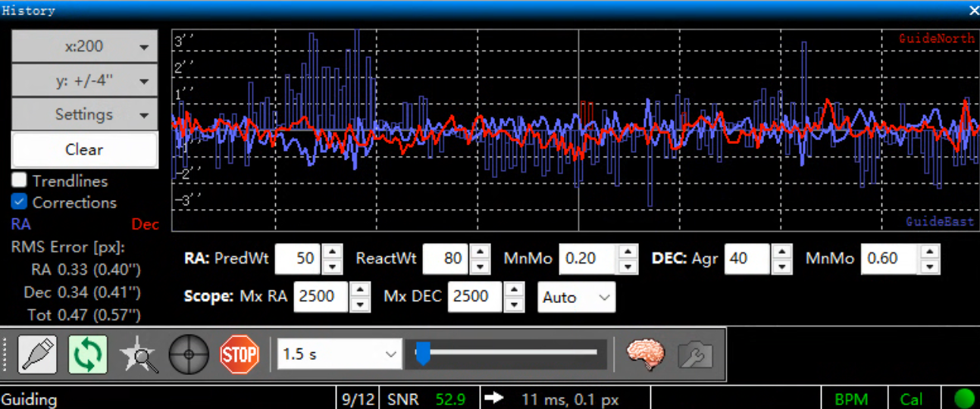Image resolution: width=980 pixels, height=409 pixels.
Task: Click the camera settings wrench icon
Action: (x=695, y=354)
